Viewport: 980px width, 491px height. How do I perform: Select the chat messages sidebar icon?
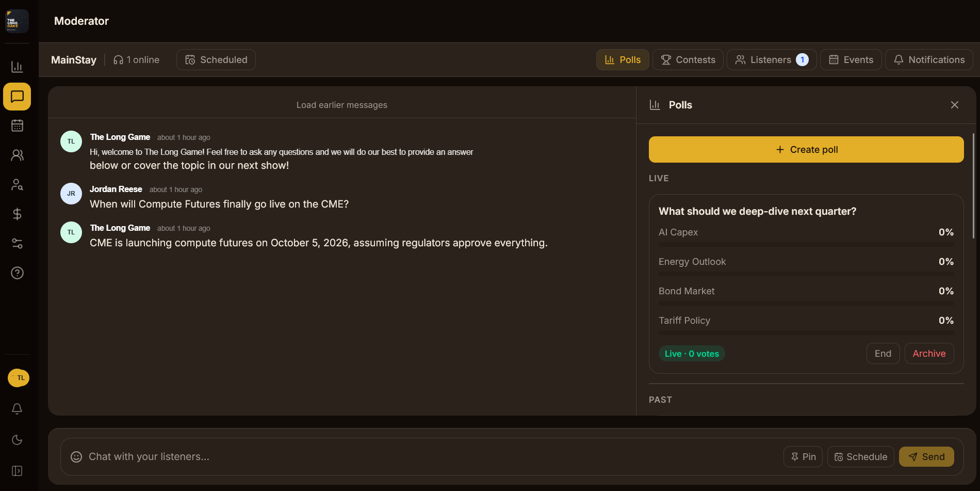pyautogui.click(x=17, y=97)
